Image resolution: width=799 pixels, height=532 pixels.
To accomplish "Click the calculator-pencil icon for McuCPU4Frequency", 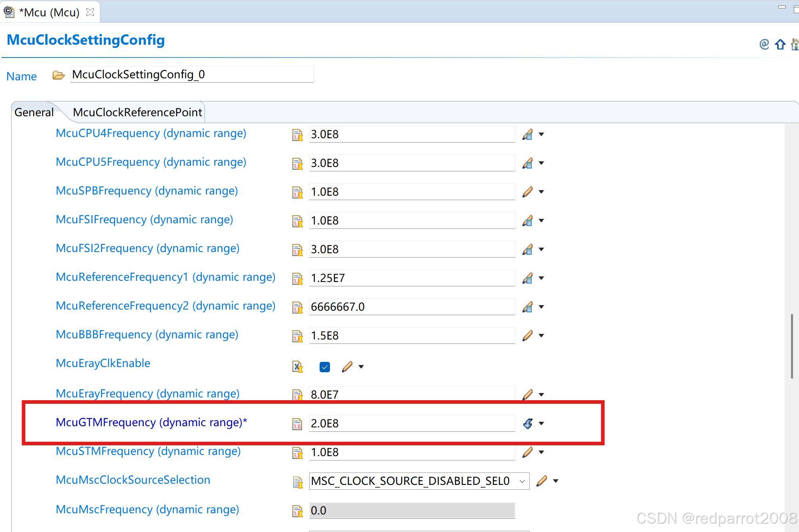I will [x=527, y=135].
